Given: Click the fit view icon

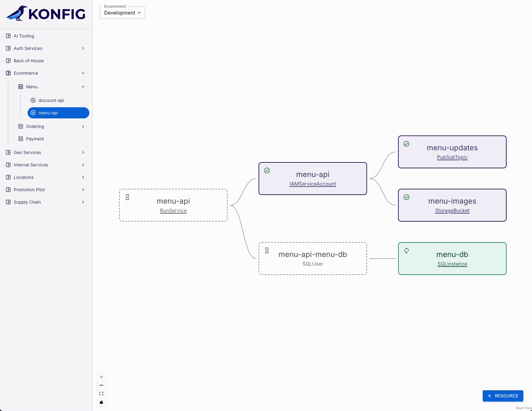Looking at the screenshot, I should click(101, 394).
